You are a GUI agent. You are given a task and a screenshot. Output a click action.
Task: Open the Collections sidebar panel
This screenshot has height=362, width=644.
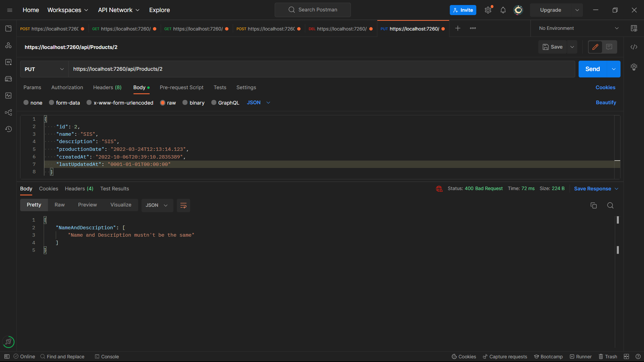8,28
